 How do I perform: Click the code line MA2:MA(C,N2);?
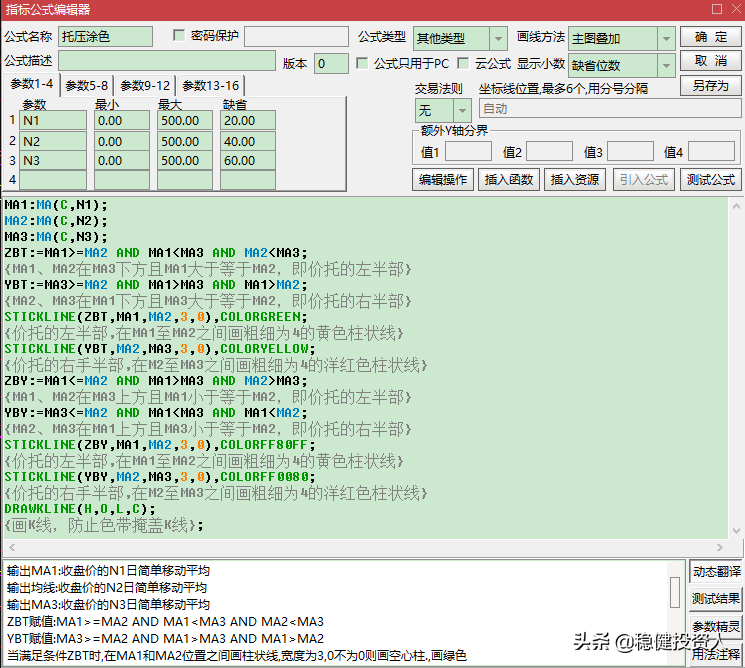(x=56, y=221)
